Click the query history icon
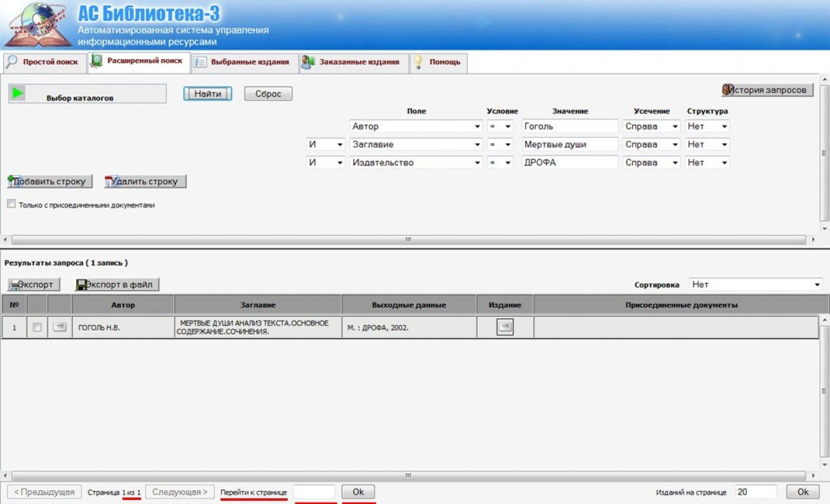830x504 pixels. (728, 90)
